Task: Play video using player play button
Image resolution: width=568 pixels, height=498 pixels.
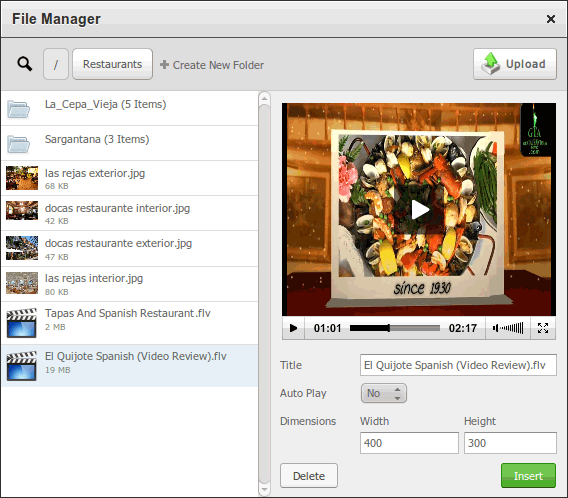Action: pos(293,328)
